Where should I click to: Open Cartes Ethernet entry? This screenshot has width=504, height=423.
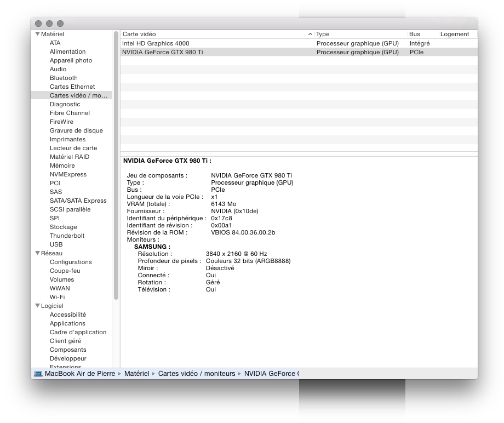point(72,87)
